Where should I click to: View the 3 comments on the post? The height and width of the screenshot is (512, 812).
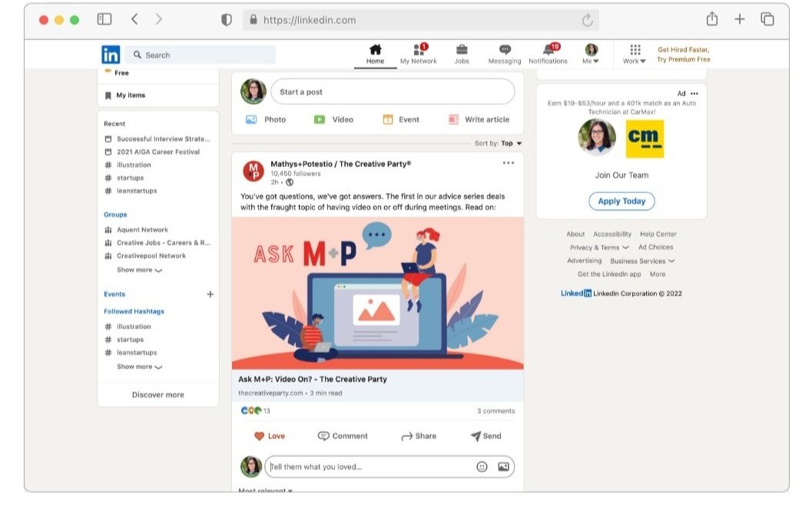(496, 411)
